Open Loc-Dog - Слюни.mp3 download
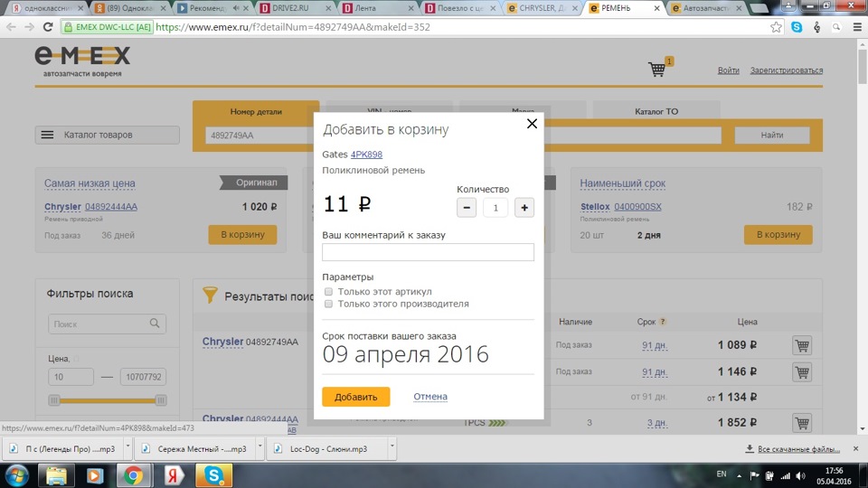868x488 pixels. [326, 449]
